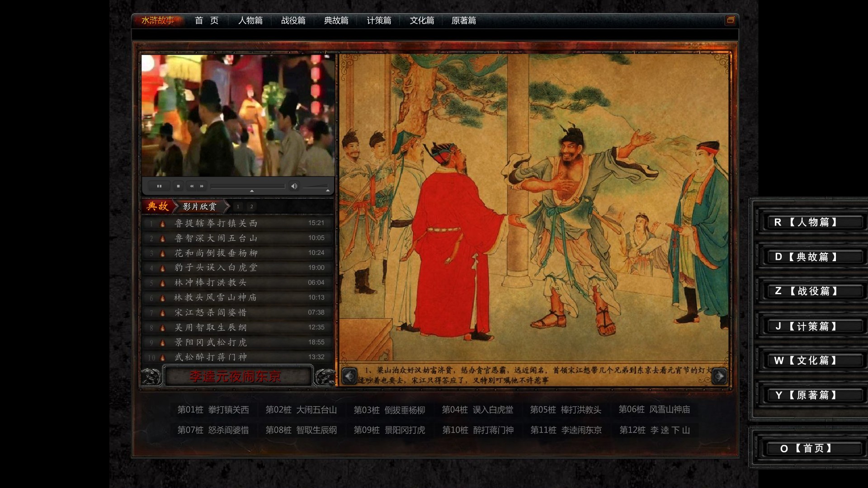This screenshot has height=488, width=868.
Task: Play 鲁智深大闹五台山 from list
Action: (x=238, y=238)
